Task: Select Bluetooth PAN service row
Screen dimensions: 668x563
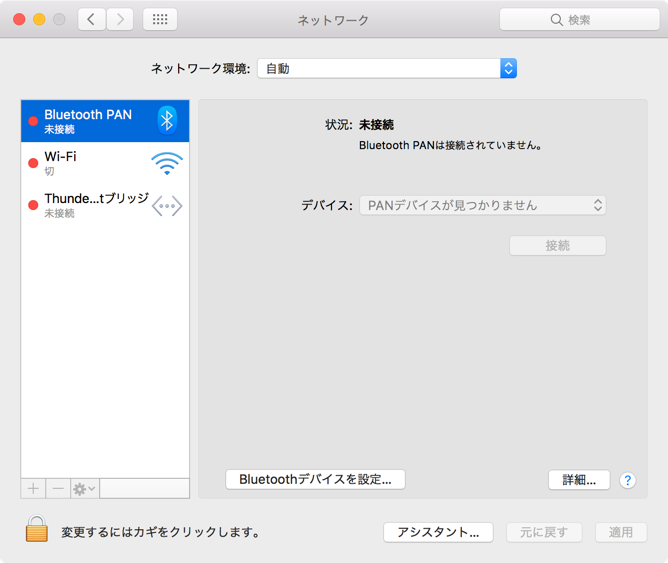Action: pyautogui.click(x=105, y=121)
